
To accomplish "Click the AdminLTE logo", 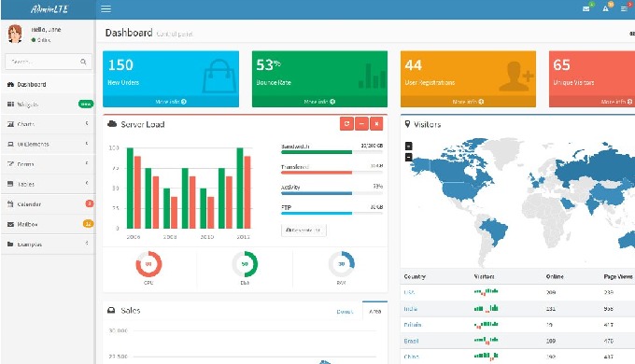I will point(49,9).
